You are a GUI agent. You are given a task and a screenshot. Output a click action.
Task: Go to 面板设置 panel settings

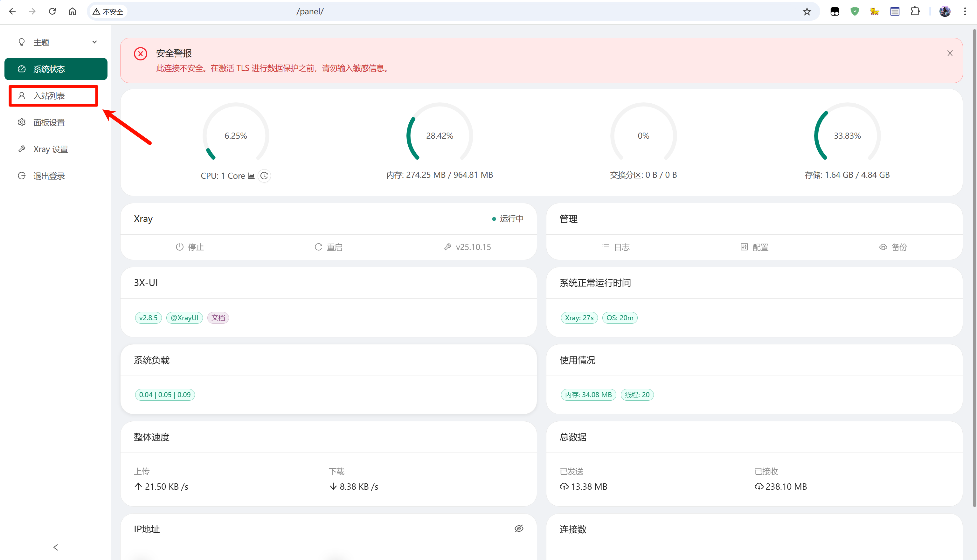49,123
